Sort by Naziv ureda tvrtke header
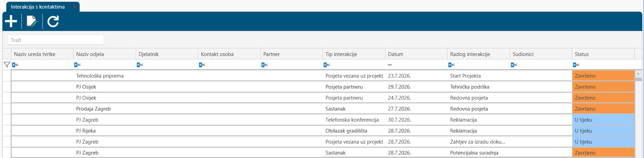 (42, 54)
